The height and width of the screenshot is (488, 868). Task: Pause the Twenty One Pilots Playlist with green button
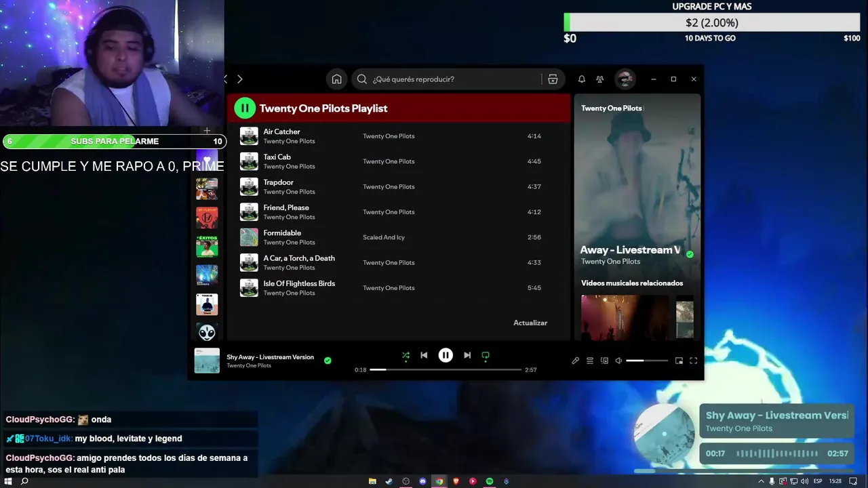[x=245, y=108]
